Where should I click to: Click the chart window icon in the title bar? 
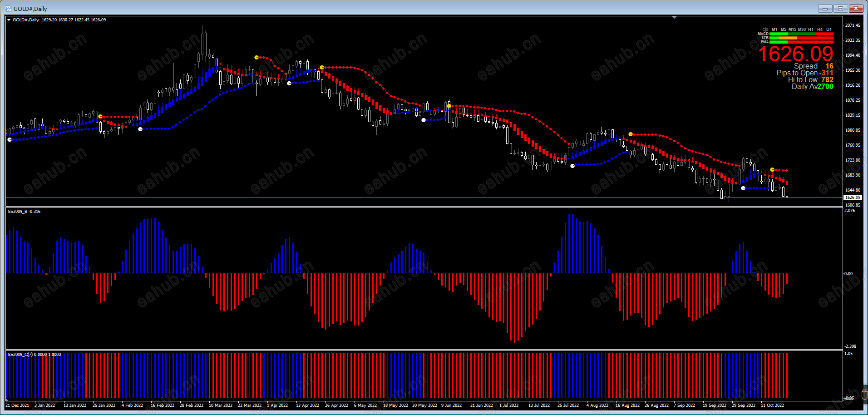[8, 9]
